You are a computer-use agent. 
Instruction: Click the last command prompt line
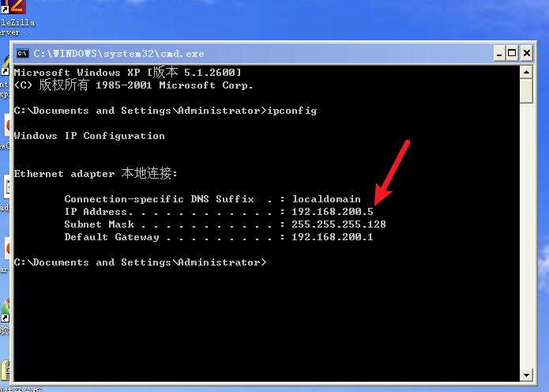click(140, 262)
